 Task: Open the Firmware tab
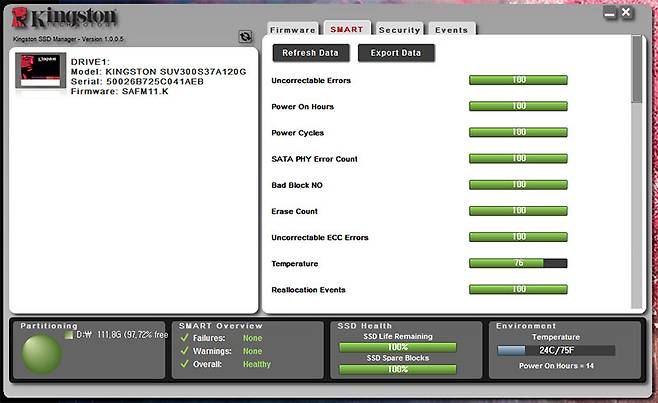(x=293, y=30)
